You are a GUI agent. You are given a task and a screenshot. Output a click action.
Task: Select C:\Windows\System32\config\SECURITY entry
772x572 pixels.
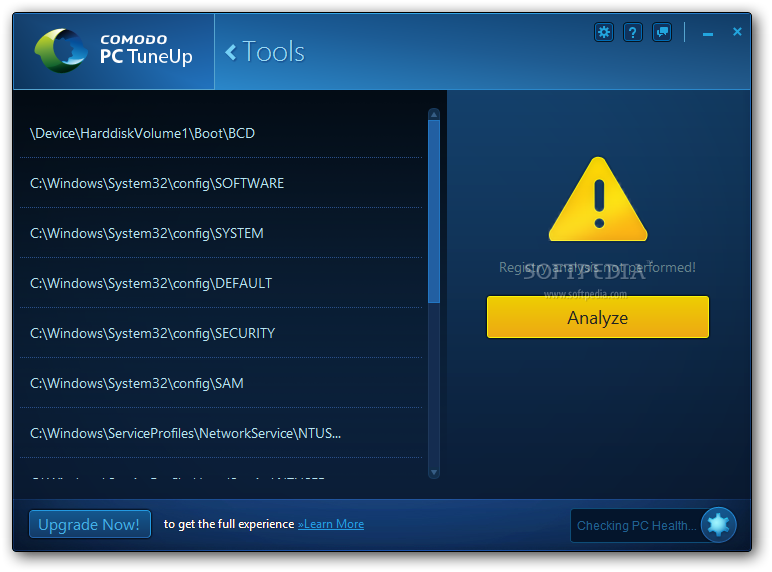(221, 333)
